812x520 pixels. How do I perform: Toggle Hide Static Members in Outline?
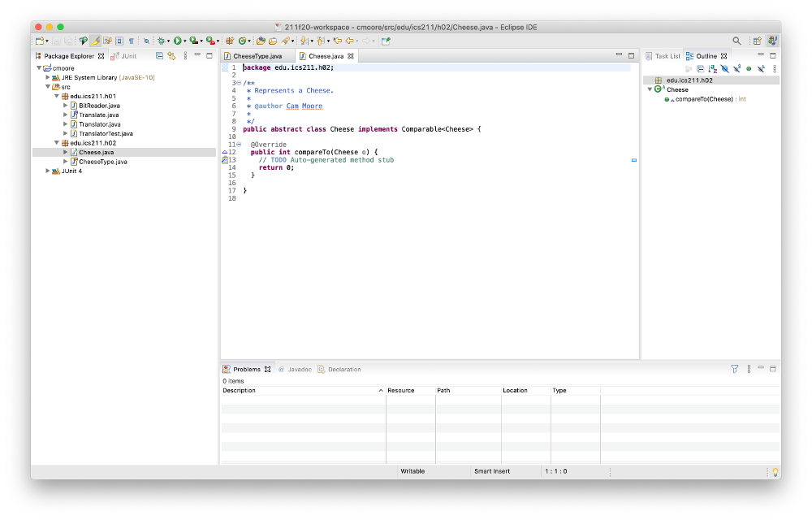tap(736, 69)
